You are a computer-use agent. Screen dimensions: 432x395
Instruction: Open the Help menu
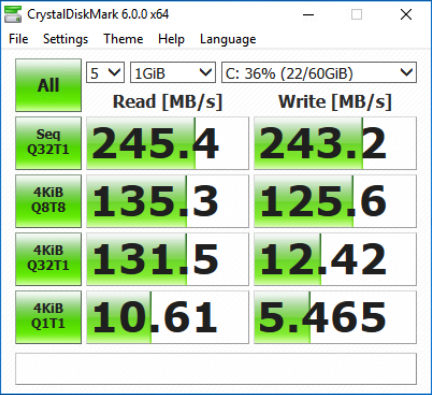[x=171, y=39]
